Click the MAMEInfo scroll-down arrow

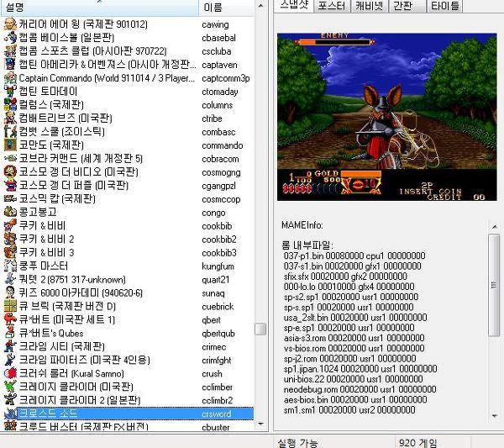(x=495, y=416)
